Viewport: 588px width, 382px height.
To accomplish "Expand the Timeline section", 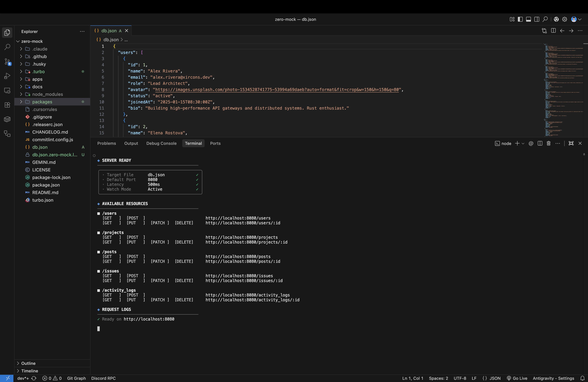I will click(52, 371).
